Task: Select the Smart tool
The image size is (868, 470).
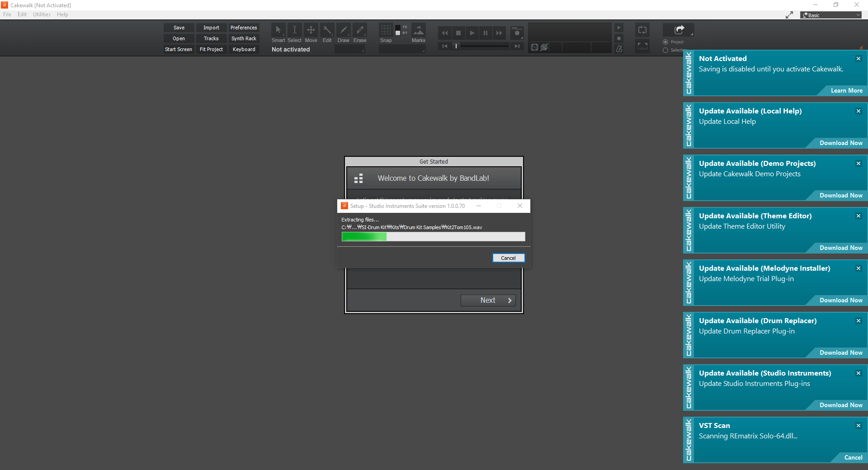Action: 278,30
